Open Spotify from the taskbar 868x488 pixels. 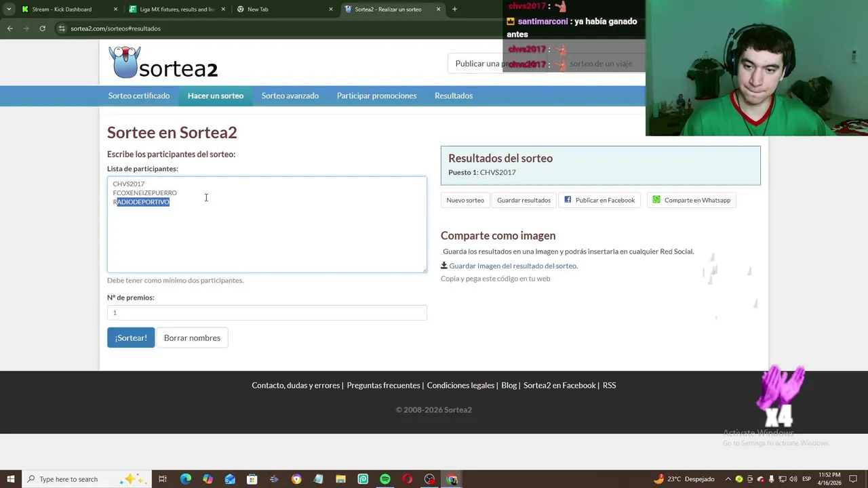click(x=385, y=479)
